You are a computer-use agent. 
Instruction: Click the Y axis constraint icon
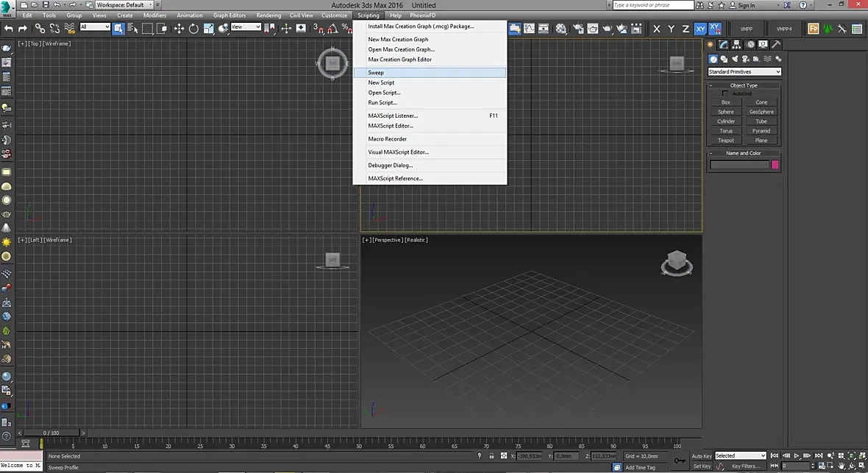click(671, 28)
